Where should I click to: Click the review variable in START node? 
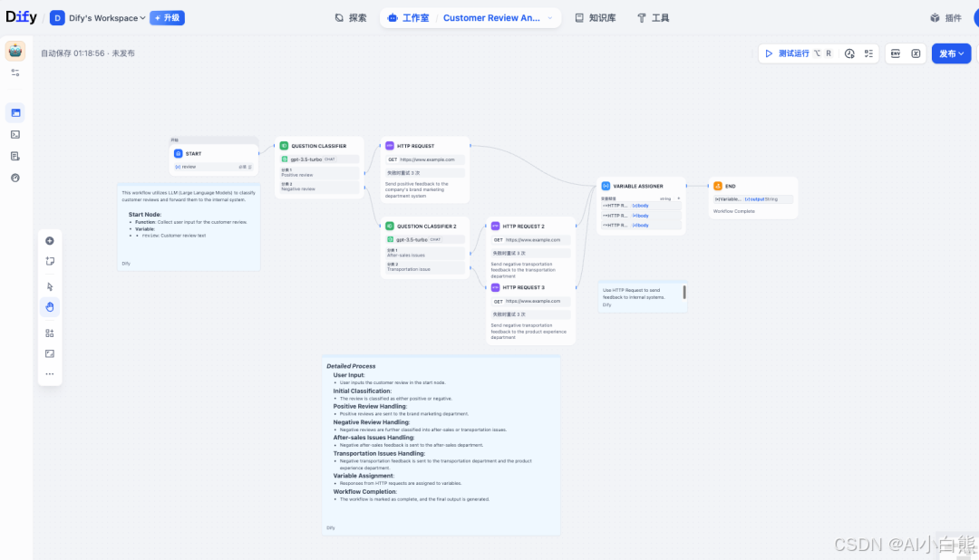[x=214, y=167]
